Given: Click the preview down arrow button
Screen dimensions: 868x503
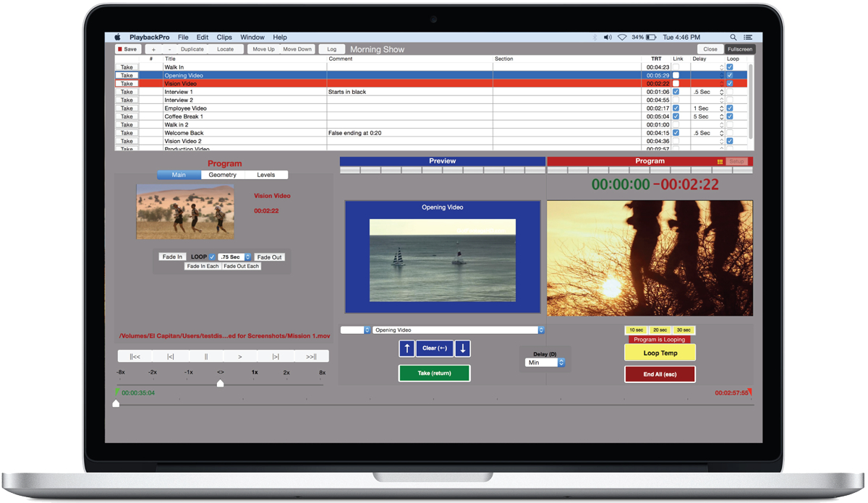Looking at the screenshot, I should (462, 348).
